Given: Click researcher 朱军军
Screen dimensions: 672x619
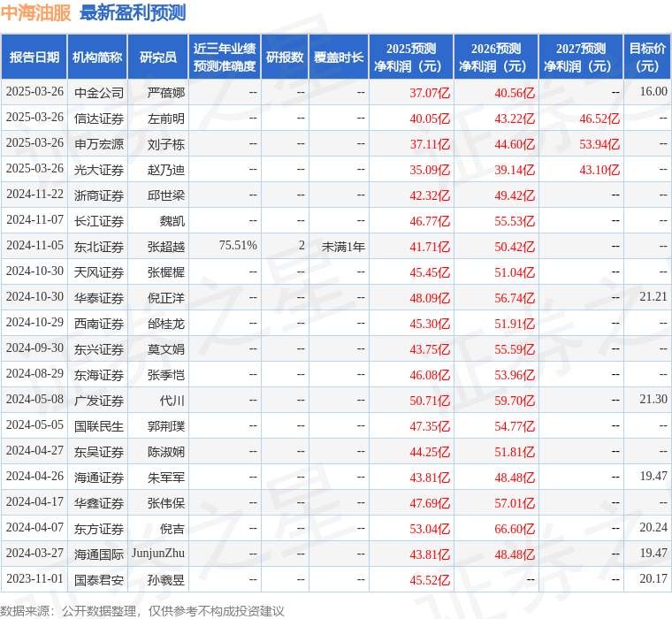Looking at the screenshot, I should pyautogui.click(x=166, y=478).
